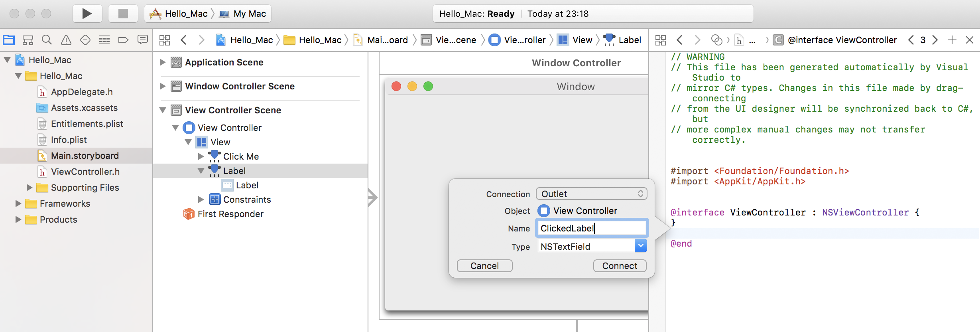Open the Type NSTextField combo box arrow

(x=641, y=246)
